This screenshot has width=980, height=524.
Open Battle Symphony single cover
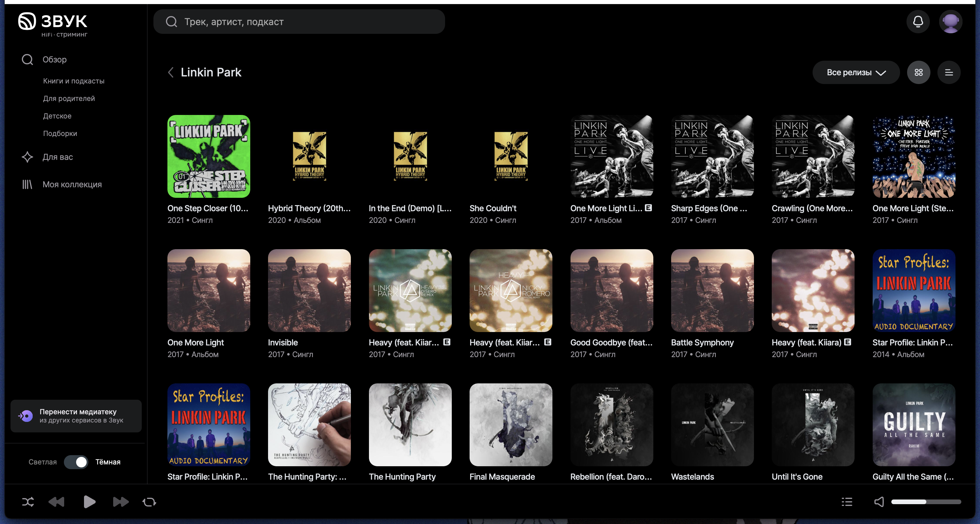tap(712, 290)
